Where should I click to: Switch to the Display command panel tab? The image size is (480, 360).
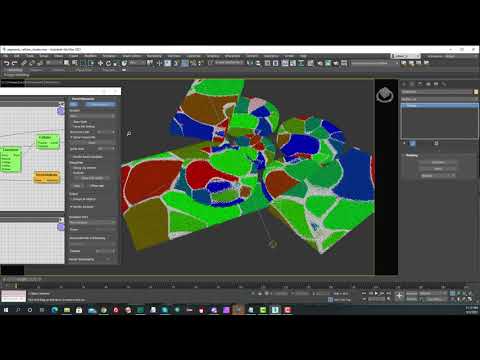(436, 84)
